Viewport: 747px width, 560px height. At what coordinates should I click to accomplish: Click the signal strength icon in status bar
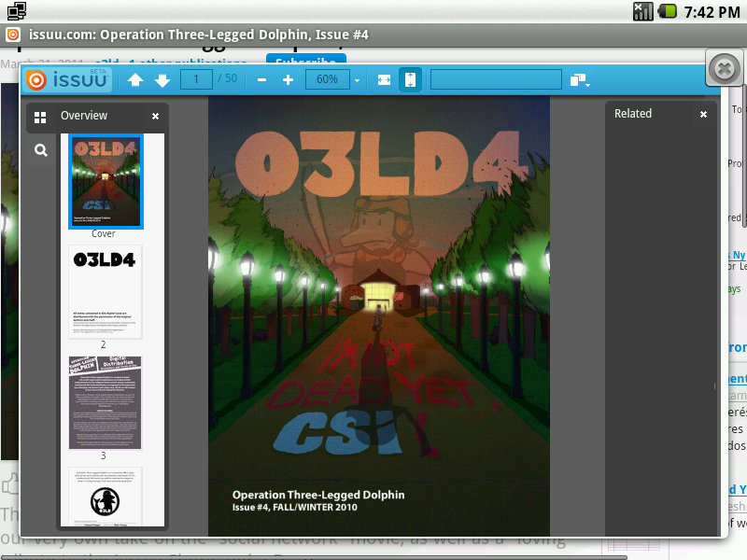(x=642, y=11)
